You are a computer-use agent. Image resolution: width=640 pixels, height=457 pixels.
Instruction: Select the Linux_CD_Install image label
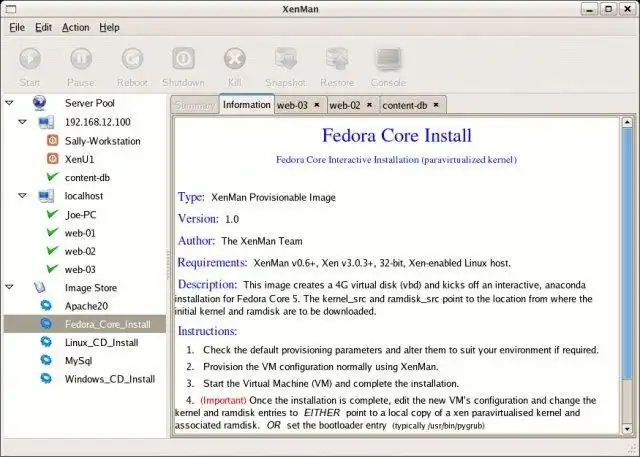pyautogui.click(x=102, y=343)
